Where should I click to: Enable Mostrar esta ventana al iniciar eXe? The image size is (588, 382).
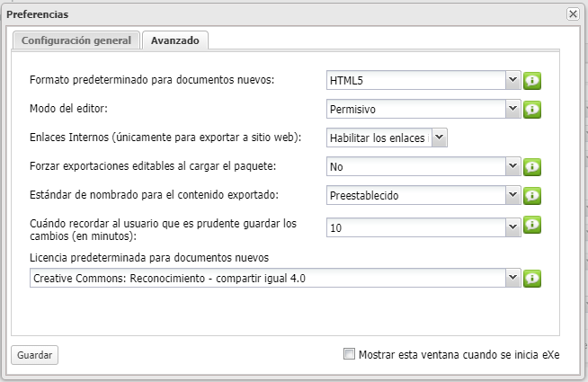point(350,354)
